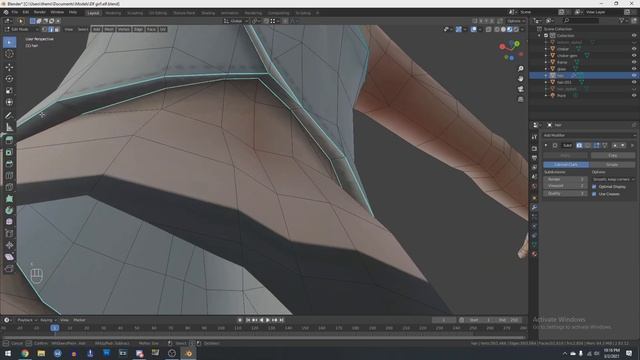Viewport: 640px width, 360px height.
Task: Toggle the camera view icon
Action: tap(520, 89)
